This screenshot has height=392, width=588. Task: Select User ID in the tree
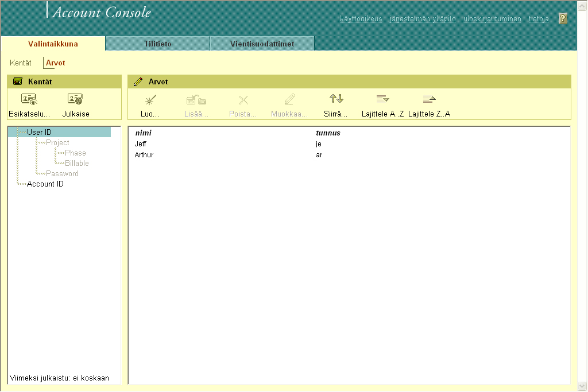39,133
